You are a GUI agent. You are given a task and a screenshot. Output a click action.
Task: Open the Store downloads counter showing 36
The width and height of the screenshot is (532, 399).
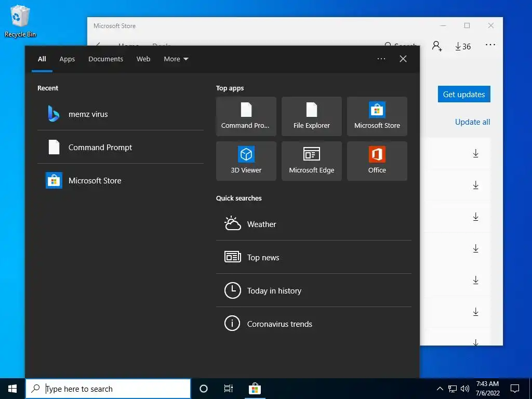point(463,46)
